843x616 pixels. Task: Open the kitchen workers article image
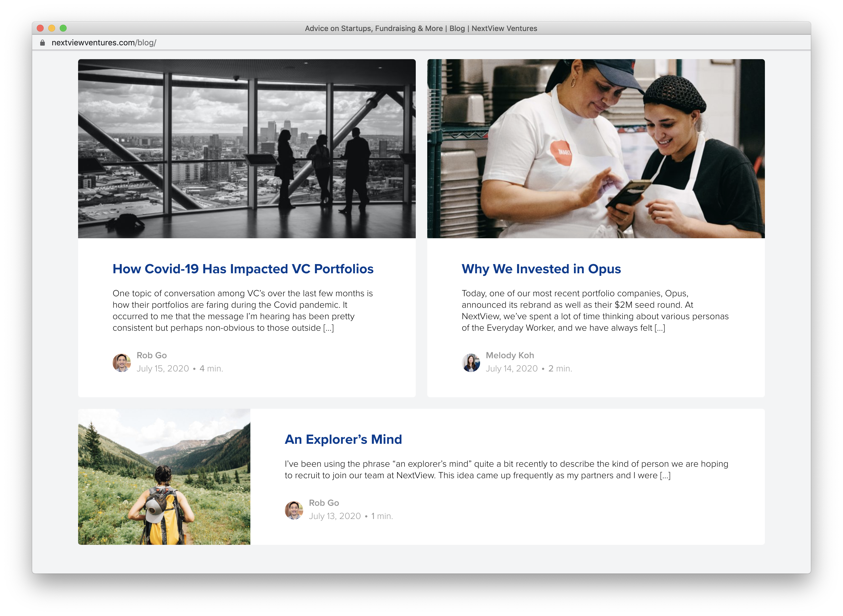coord(596,149)
